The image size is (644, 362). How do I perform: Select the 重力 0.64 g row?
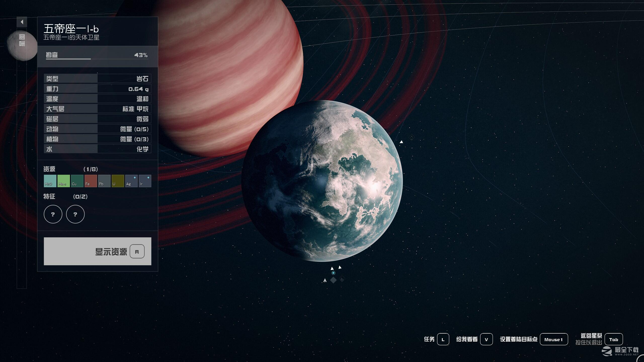pos(98,88)
